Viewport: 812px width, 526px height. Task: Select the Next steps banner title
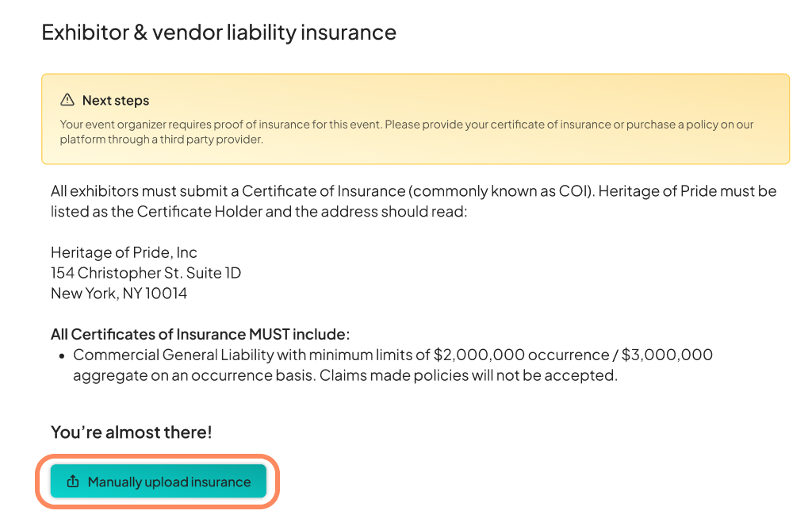point(116,101)
